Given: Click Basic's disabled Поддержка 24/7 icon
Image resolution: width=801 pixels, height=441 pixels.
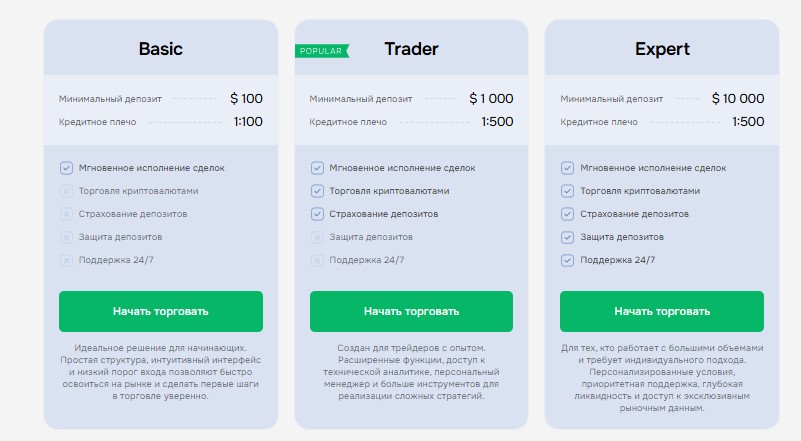Looking at the screenshot, I should coord(67,260).
